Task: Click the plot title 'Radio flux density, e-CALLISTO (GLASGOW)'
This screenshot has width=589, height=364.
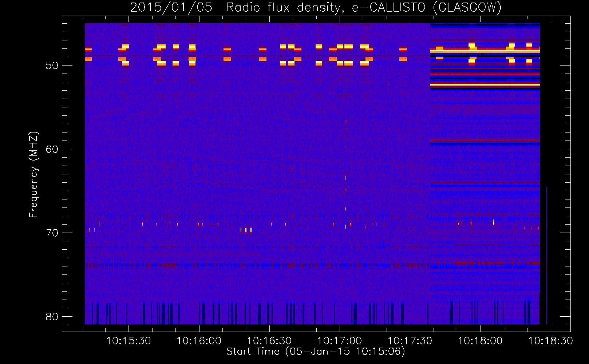Action: coord(364,7)
